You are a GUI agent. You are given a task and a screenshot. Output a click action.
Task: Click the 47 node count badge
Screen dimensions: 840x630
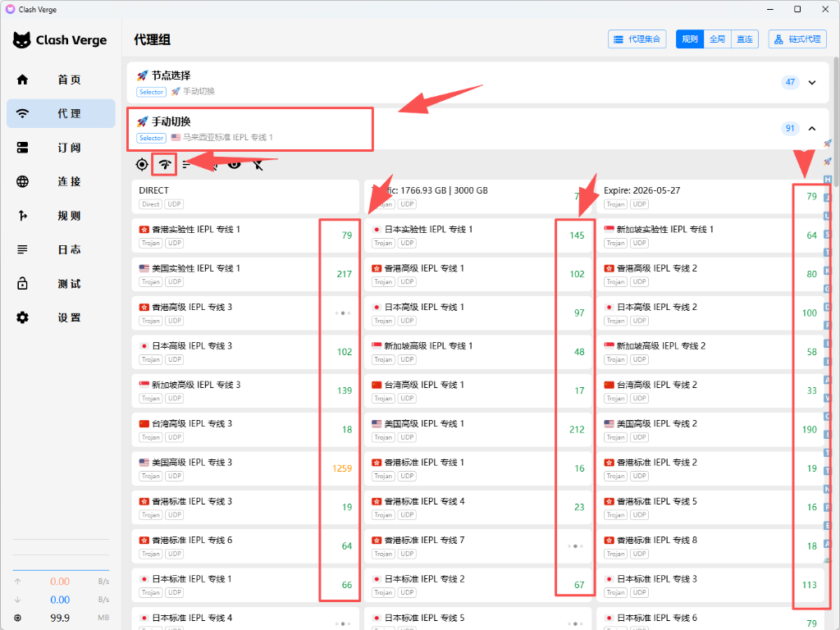pyautogui.click(x=790, y=83)
